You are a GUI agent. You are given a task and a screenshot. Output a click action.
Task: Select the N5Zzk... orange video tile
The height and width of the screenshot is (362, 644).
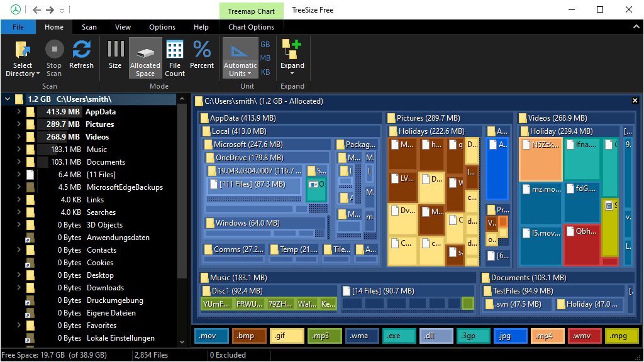541,160
